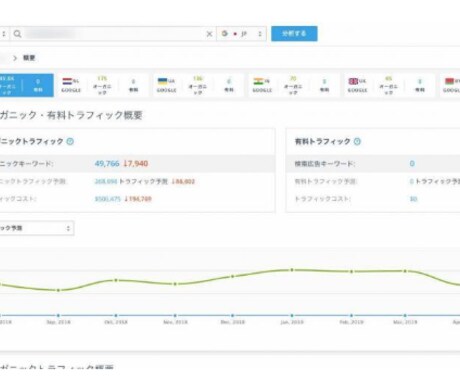The height and width of the screenshot is (380, 460).
Task: Select the NL Google country tab
Action: [x=103, y=85]
